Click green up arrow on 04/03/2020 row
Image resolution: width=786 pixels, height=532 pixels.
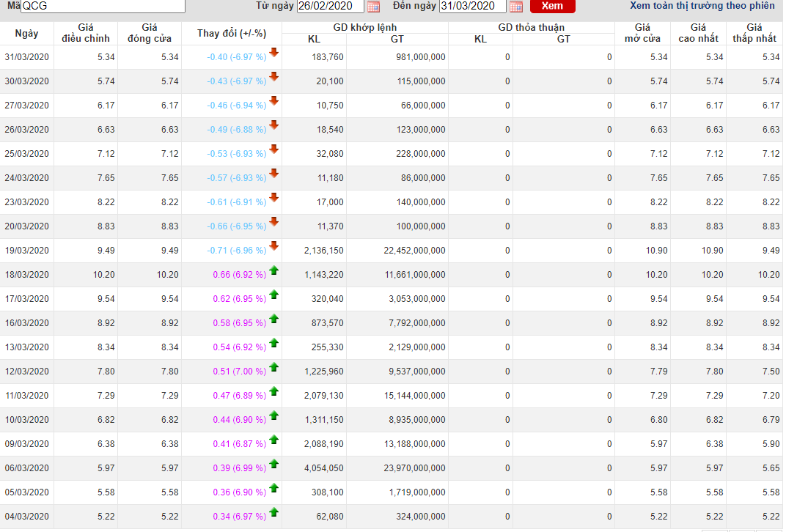(273, 512)
